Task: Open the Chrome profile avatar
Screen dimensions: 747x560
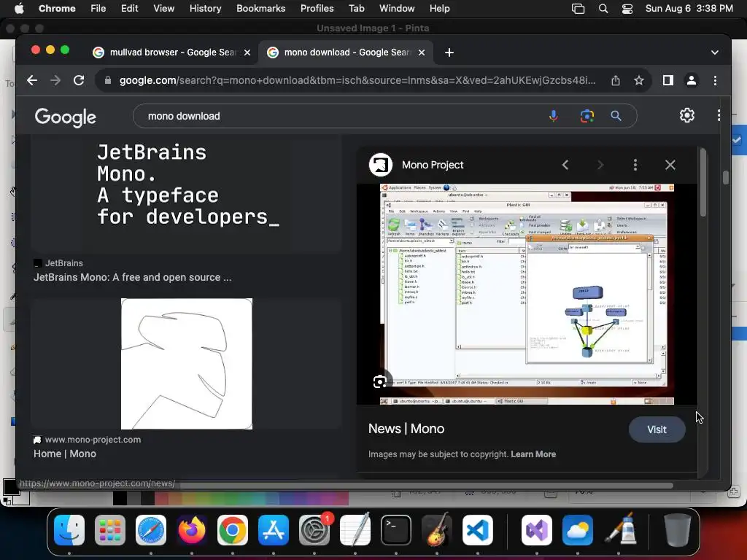Action: pyautogui.click(x=692, y=80)
